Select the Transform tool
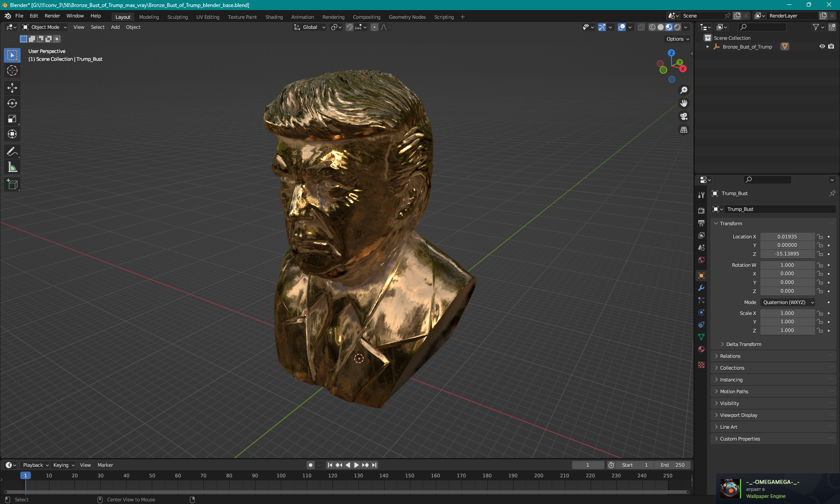Viewport: 840px width, 504px height. [x=12, y=134]
